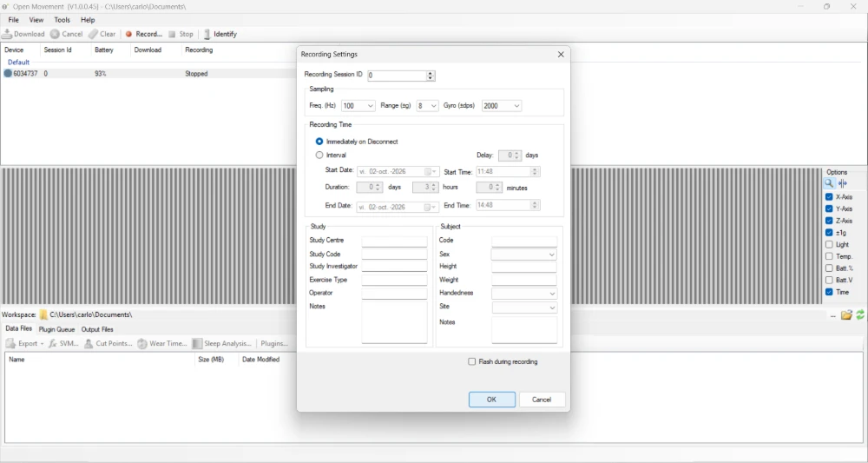Open the Help menu
Image resolution: width=868 pixels, height=463 pixels.
tap(88, 20)
